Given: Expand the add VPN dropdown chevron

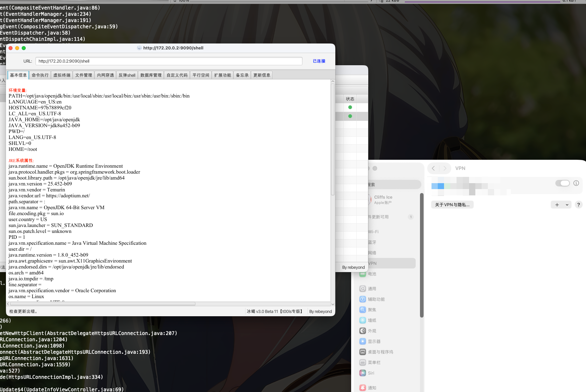Looking at the screenshot, I should tap(567, 205).
